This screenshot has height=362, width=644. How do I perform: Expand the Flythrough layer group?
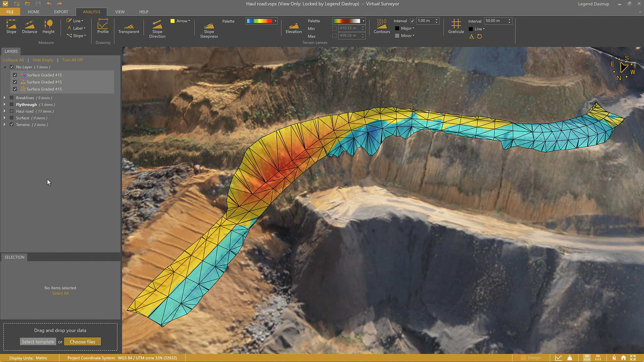coord(4,105)
